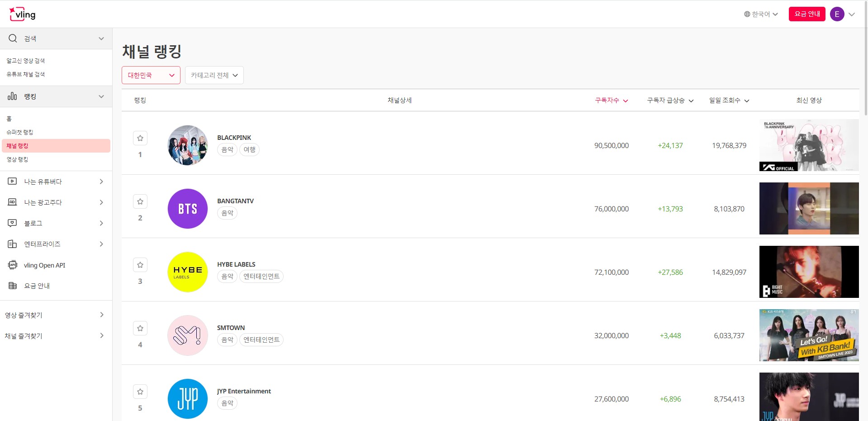Select 채널 랭킹 menu item
This screenshot has height=421, width=868.
point(56,146)
